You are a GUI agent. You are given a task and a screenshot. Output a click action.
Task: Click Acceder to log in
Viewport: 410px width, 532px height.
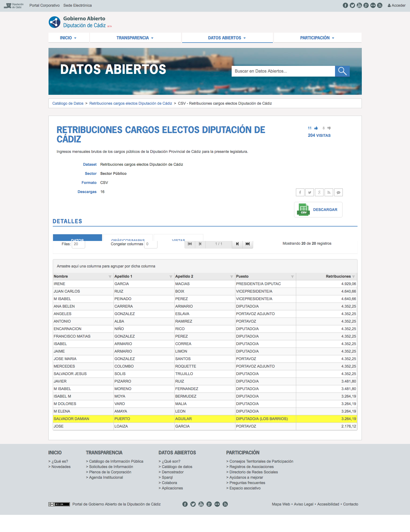point(396,5)
